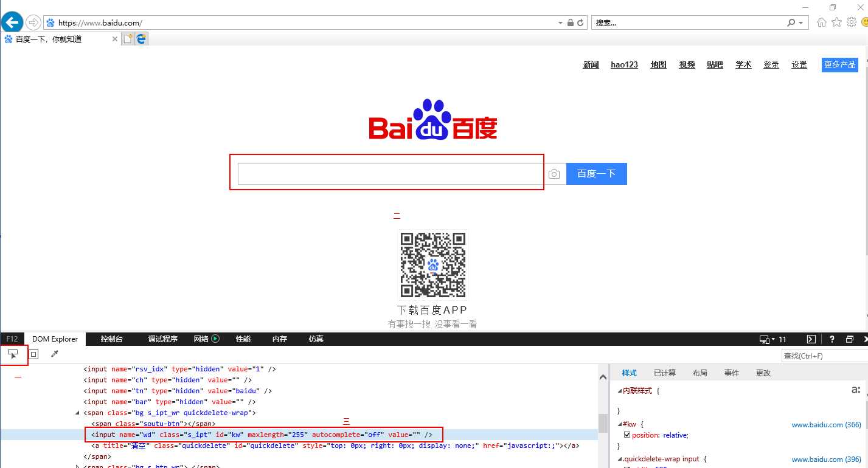Open the 视频 video link
Image resolution: width=868 pixels, height=468 pixels.
point(687,64)
